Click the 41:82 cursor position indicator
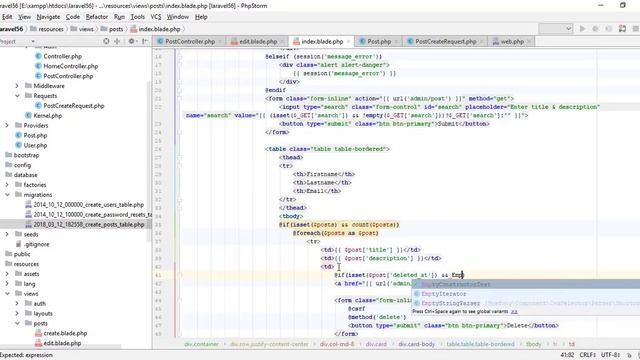This screenshot has width=640, height=360. coord(567,355)
